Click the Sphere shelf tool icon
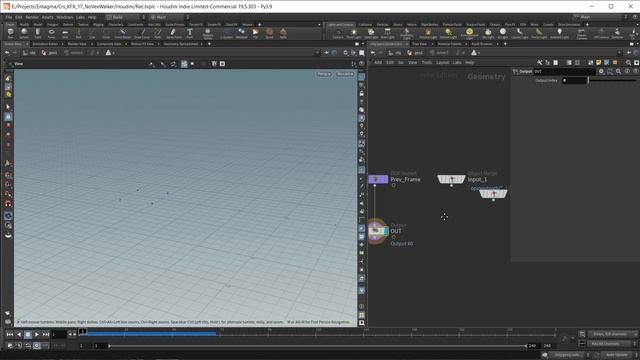 coord(24,33)
